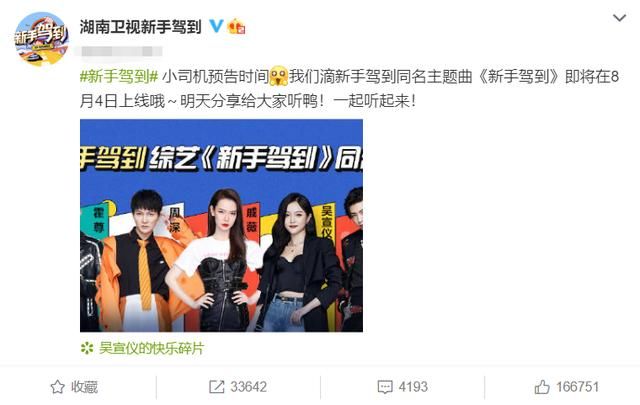Image resolution: width=640 pixels, height=405 pixels.
Task: Click the like count 166751
Action: pyautogui.click(x=578, y=387)
